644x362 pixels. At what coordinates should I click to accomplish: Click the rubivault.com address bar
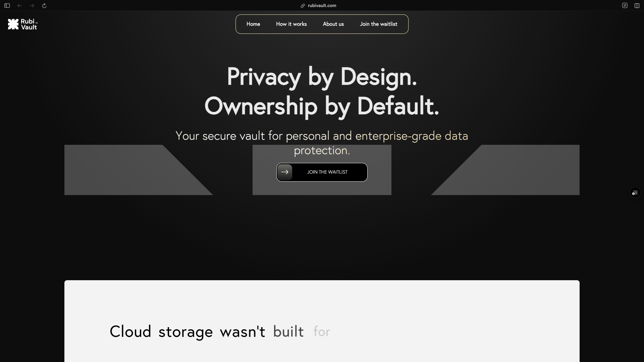click(x=321, y=6)
